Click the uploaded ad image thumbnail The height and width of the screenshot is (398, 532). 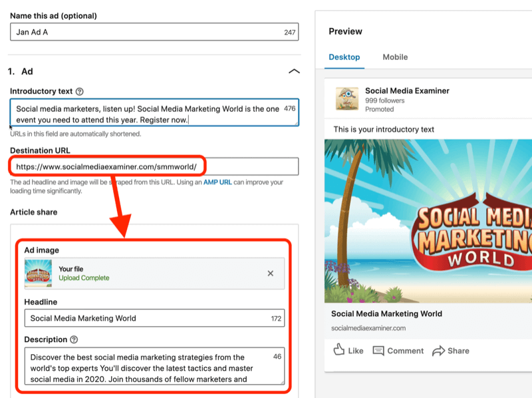[39, 274]
